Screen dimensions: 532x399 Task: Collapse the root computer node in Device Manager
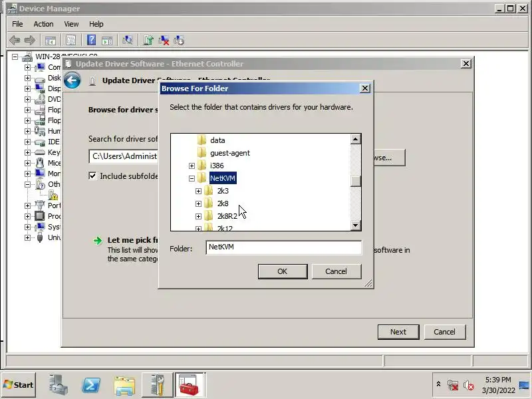tap(15, 57)
